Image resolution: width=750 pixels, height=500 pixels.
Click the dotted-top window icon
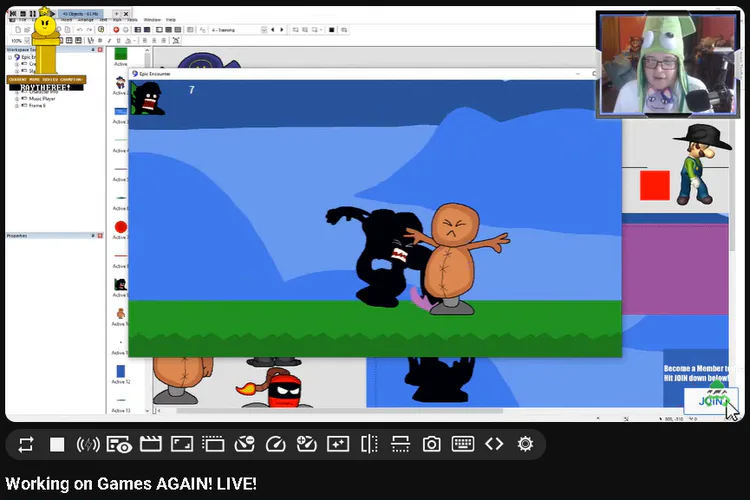pos(213,444)
